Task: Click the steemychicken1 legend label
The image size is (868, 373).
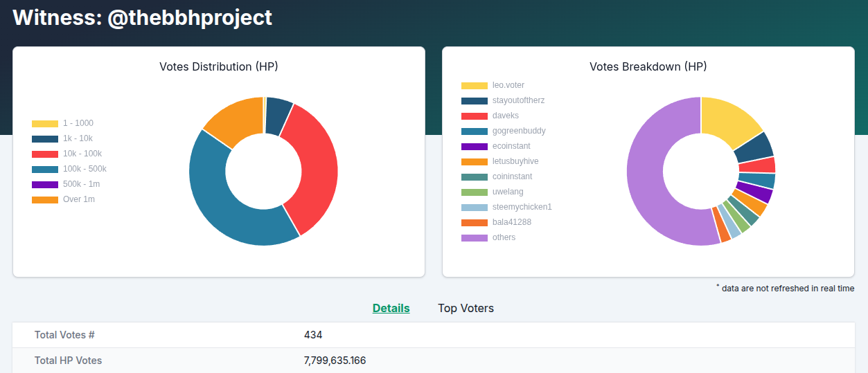Action: tap(522, 207)
